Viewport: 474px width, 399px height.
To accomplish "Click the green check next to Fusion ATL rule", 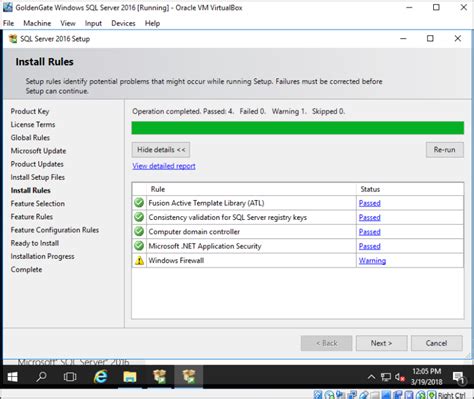I will pyautogui.click(x=139, y=203).
